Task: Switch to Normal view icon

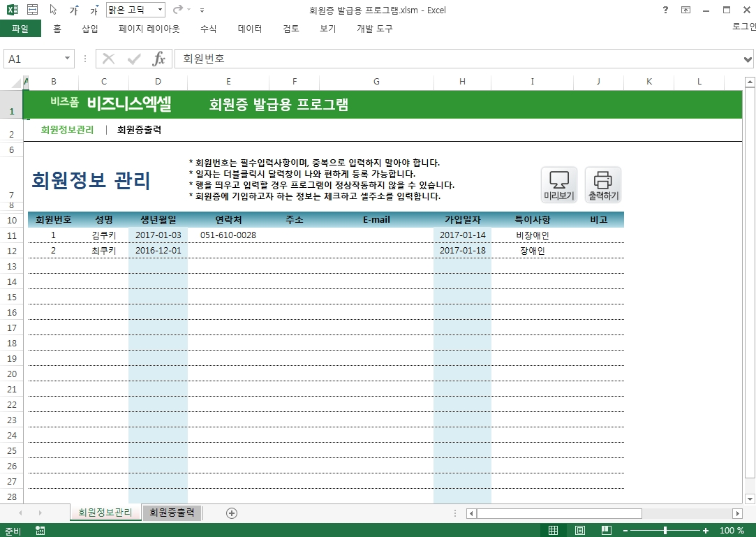Action: tap(553, 530)
